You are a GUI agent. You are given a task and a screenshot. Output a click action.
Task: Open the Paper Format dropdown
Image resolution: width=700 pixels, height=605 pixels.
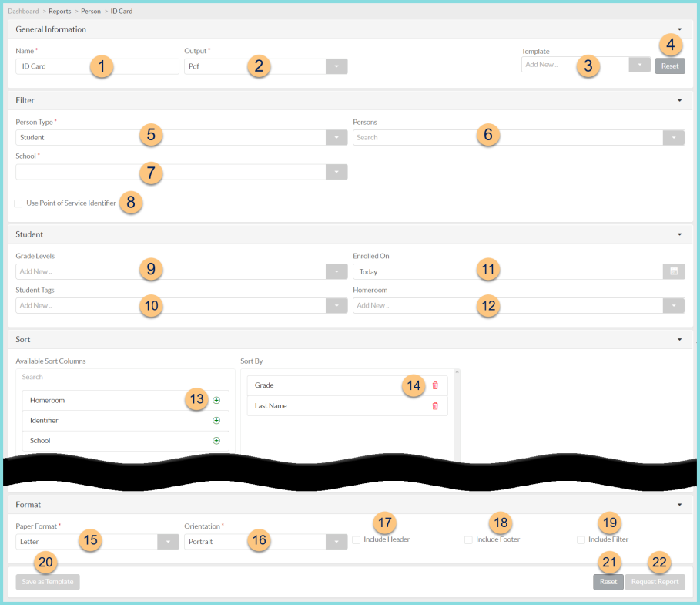168,541
